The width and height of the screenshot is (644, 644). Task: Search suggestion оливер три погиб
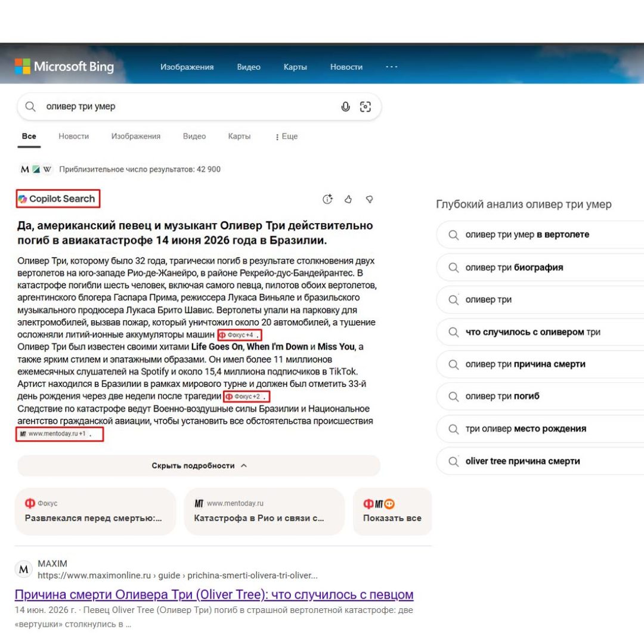tap(540, 397)
